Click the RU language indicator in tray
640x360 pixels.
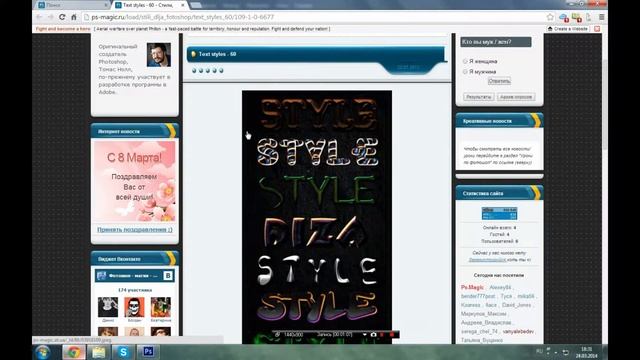(539, 351)
